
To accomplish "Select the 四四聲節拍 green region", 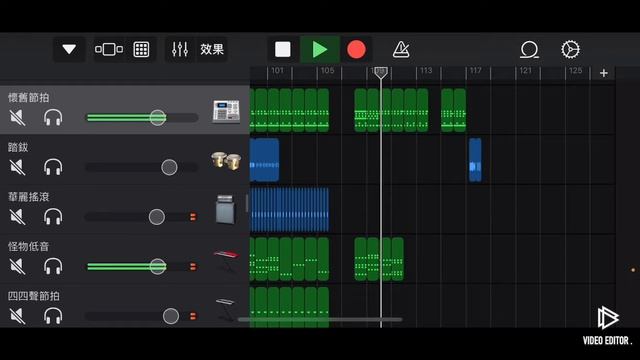I will pos(289,307).
